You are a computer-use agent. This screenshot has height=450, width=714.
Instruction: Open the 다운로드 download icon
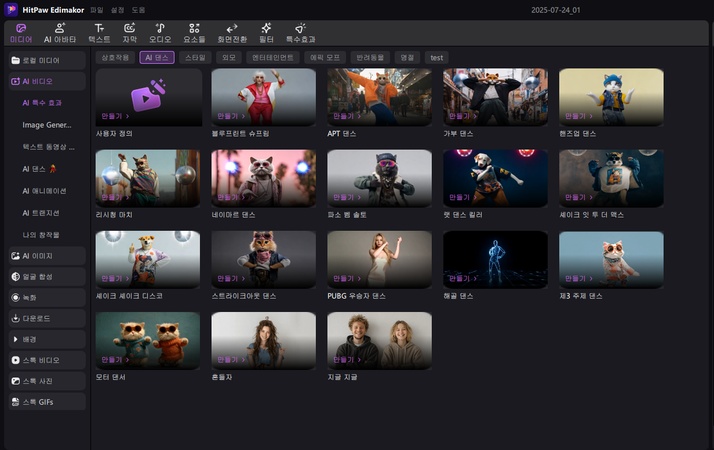click(x=15, y=318)
